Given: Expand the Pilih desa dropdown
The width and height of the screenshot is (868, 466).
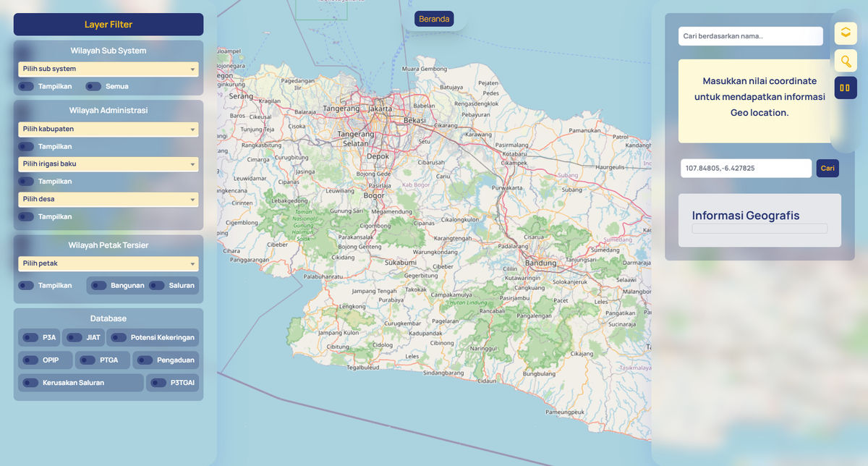Looking at the screenshot, I should click(x=109, y=199).
